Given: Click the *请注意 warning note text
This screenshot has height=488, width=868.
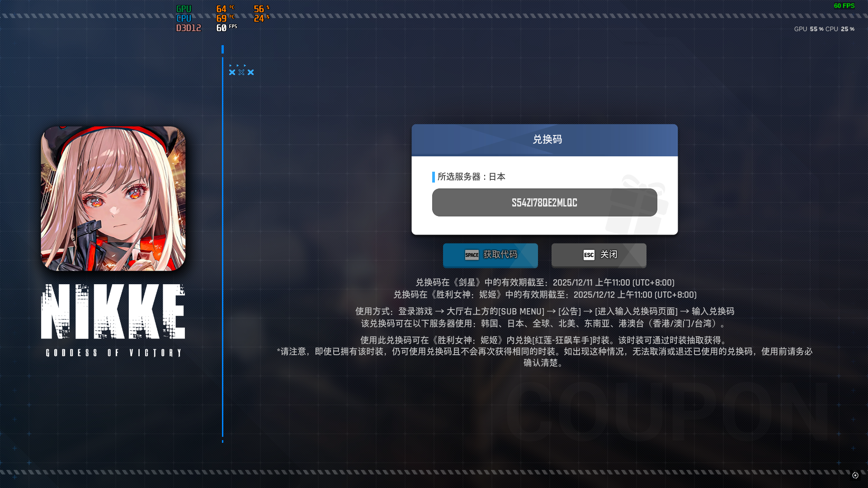Looking at the screenshot, I should point(545,357).
